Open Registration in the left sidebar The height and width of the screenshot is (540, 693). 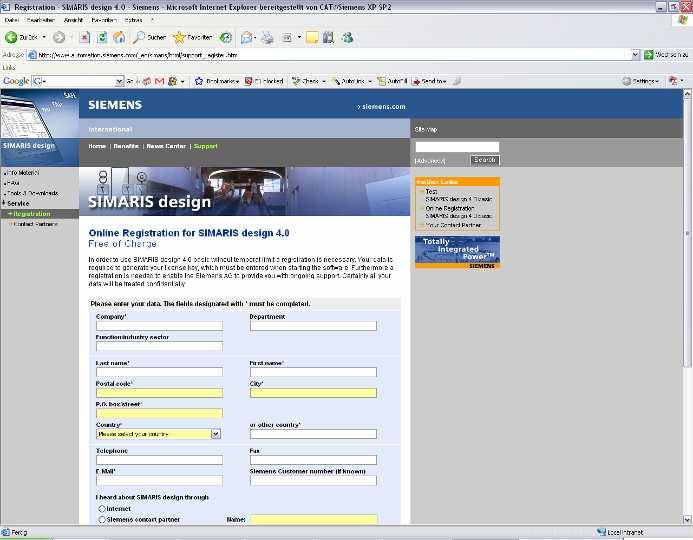[x=32, y=214]
